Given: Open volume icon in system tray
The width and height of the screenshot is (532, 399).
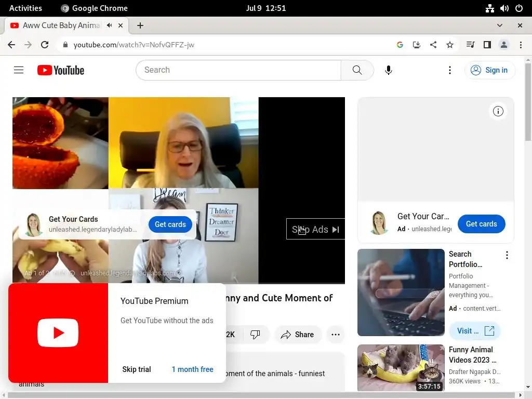Looking at the screenshot, I should (x=504, y=8).
